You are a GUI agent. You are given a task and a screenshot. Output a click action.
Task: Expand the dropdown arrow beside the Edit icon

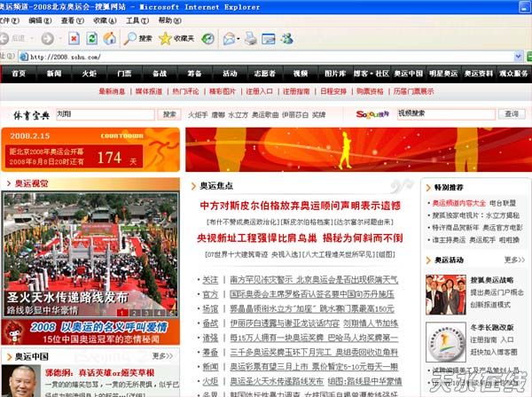point(280,38)
